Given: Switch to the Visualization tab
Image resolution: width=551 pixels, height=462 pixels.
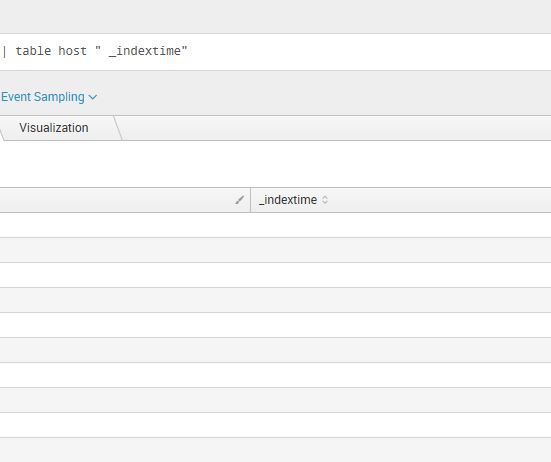Looking at the screenshot, I should coord(54,128).
